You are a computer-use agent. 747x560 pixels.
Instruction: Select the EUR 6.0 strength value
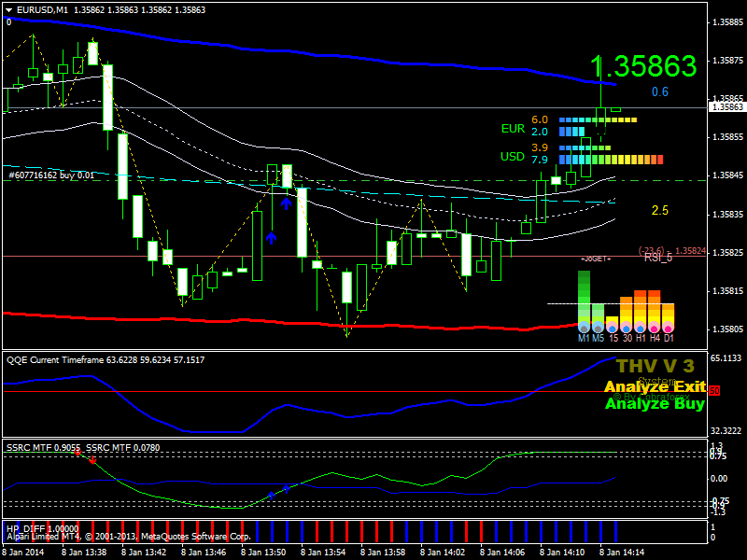click(x=540, y=119)
